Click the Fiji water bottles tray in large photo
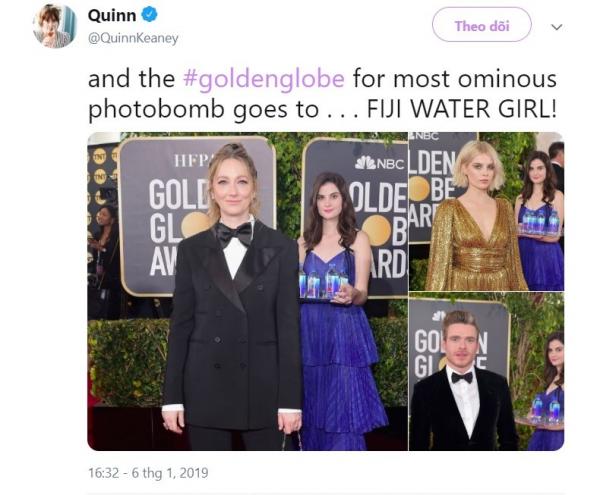Viewport: 600px width, 495px height. click(x=324, y=283)
